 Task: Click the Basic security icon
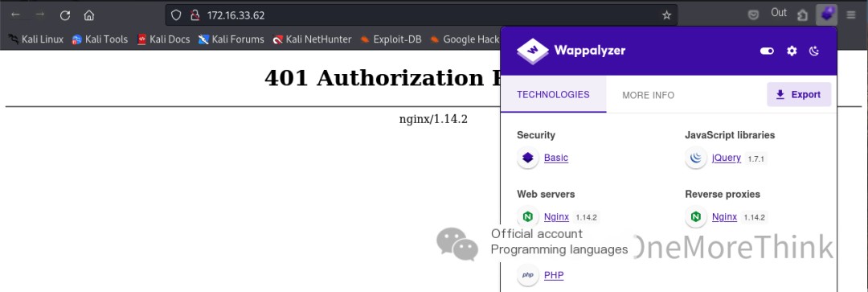click(527, 158)
